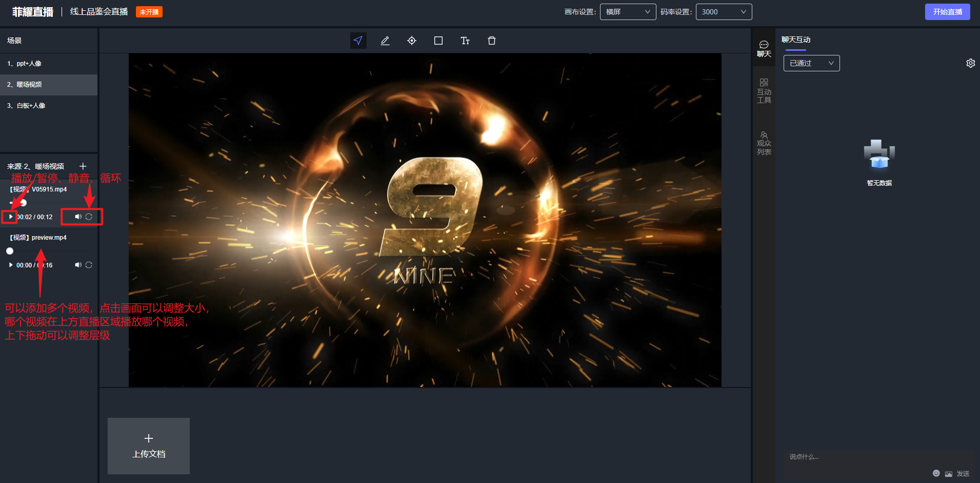Mute the V05915.mp4 video audio
The width and height of the screenshot is (980, 483).
tap(78, 217)
